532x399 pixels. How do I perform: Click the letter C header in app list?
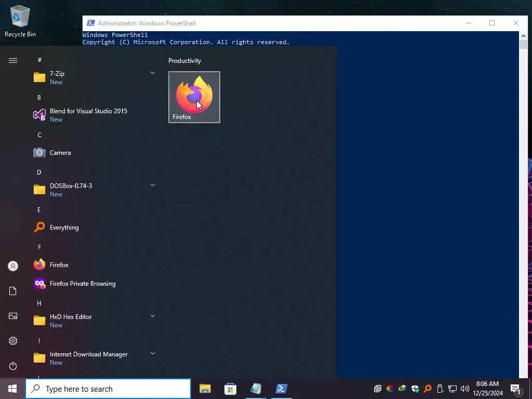tap(39, 135)
